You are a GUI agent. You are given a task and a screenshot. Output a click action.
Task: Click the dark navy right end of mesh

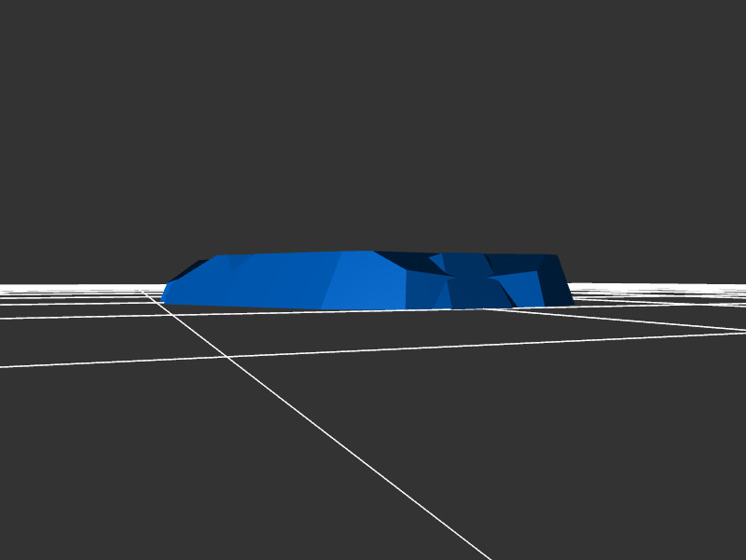click(559, 284)
